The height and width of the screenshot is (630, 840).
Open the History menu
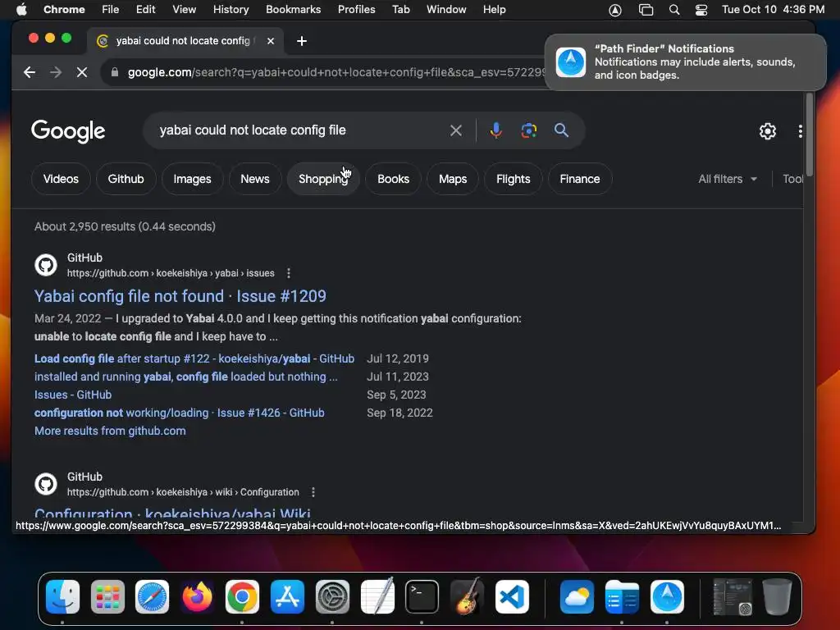(231, 10)
